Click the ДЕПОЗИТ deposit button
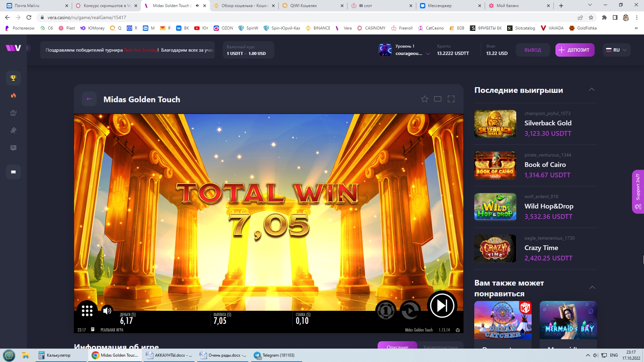 (575, 50)
